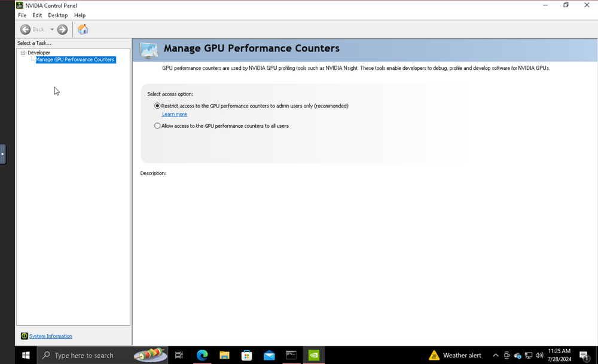This screenshot has width=598, height=364.
Task: Open the Back history dropdown arrow
Action: (x=52, y=29)
